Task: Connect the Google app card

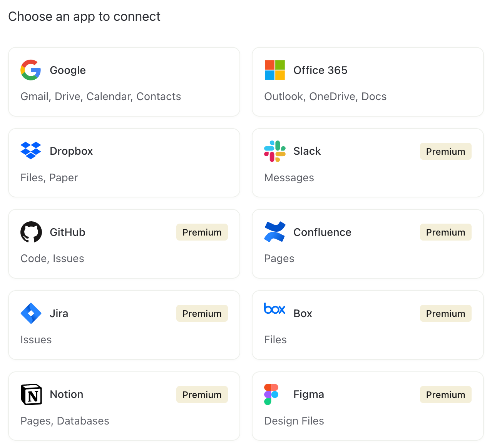Action: coord(124,82)
